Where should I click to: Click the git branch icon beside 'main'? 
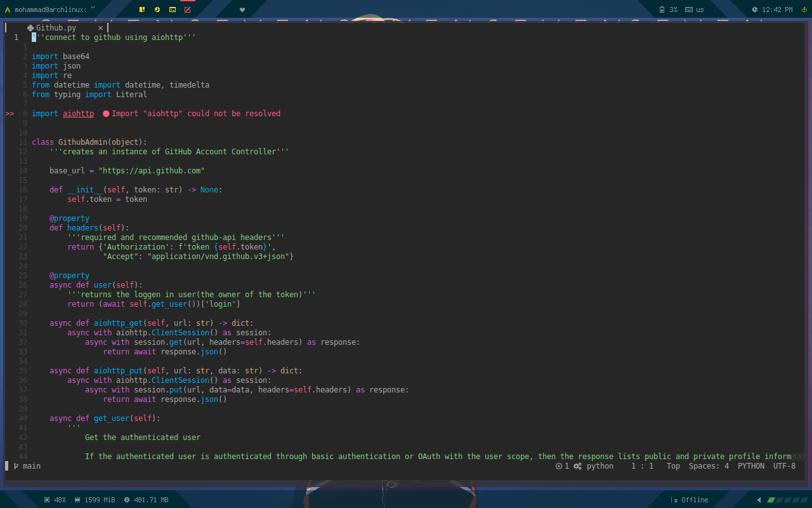[16, 466]
